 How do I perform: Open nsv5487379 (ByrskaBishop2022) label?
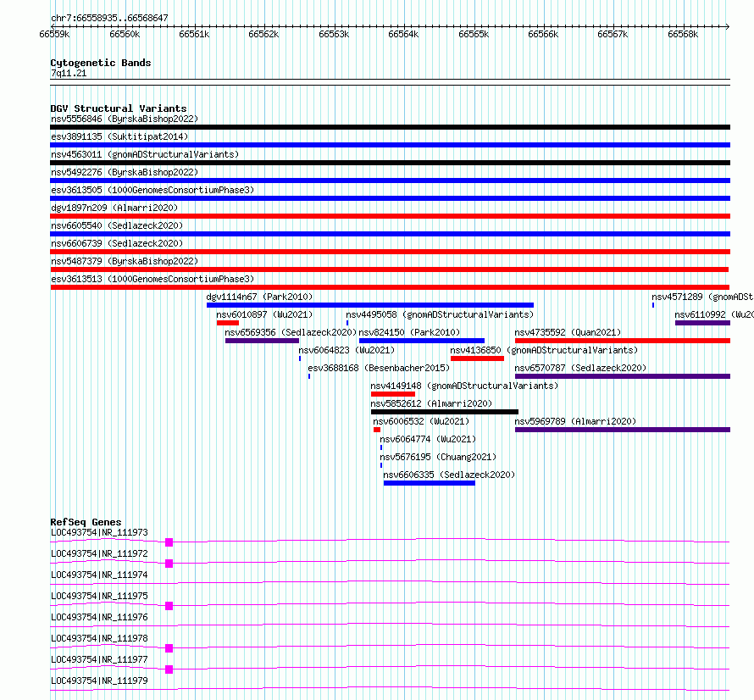coord(125,261)
